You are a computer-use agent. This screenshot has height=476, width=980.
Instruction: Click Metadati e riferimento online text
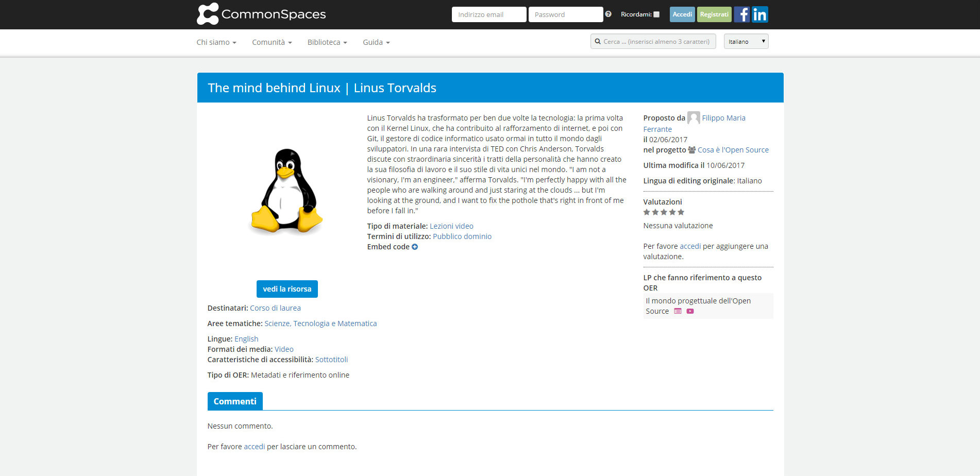[x=300, y=375]
